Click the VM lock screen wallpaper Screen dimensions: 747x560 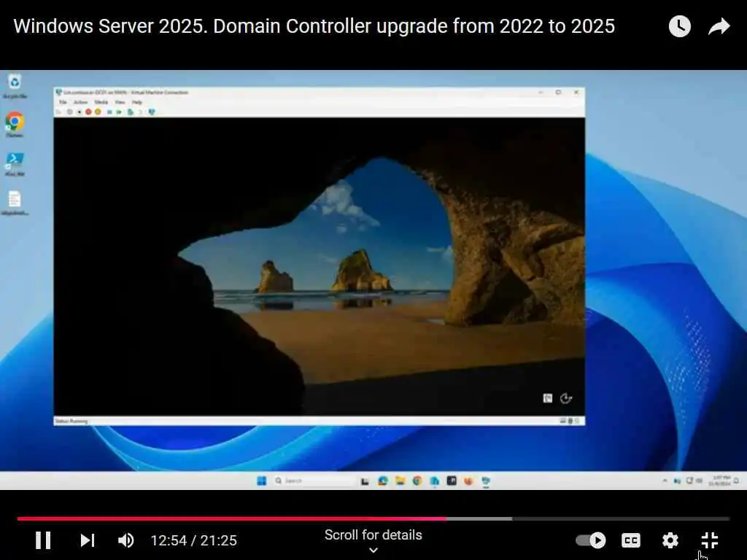320,267
